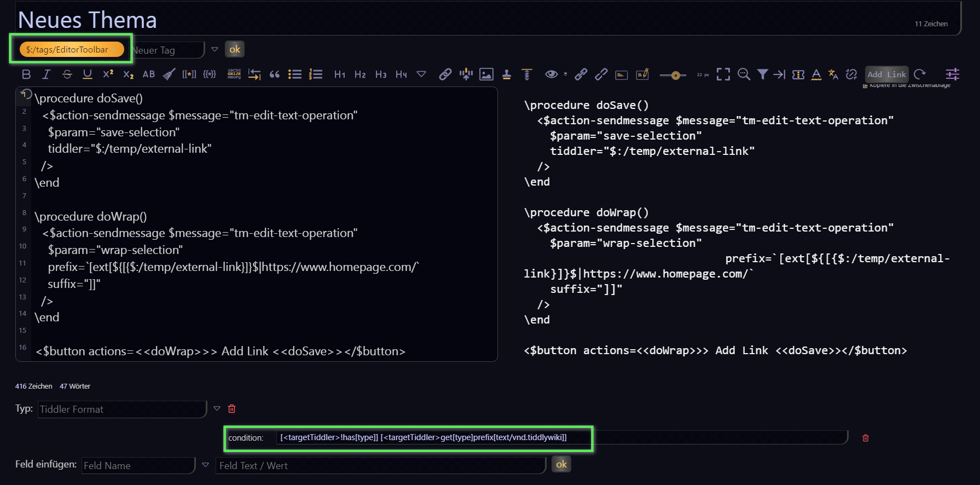This screenshot has height=485, width=980.
Task: Apply Heading 3 formatting
Action: [381, 74]
